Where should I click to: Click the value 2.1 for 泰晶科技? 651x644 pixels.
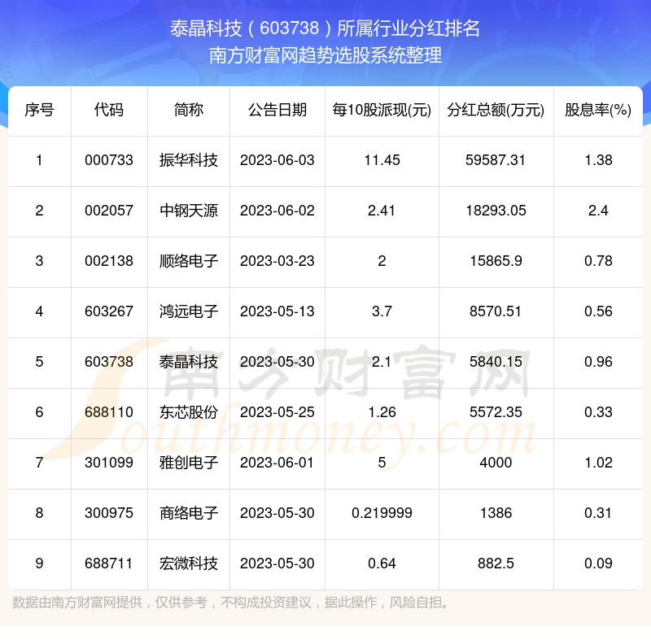point(382,362)
